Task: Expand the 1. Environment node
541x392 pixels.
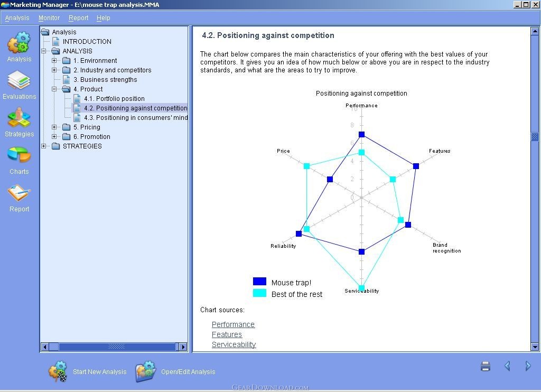Action: click(x=54, y=60)
